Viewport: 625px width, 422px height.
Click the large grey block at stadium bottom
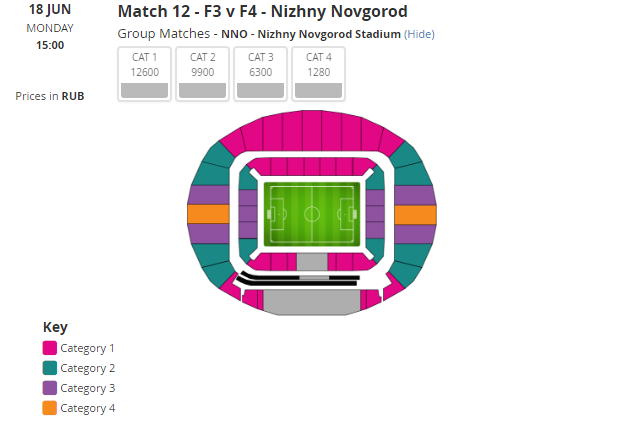tap(312, 302)
